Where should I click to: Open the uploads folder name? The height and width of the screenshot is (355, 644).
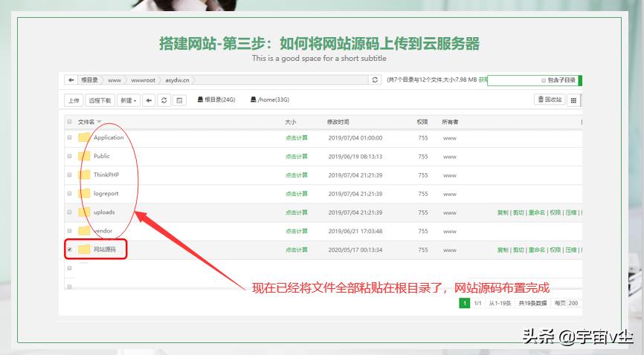tap(104, 212)
